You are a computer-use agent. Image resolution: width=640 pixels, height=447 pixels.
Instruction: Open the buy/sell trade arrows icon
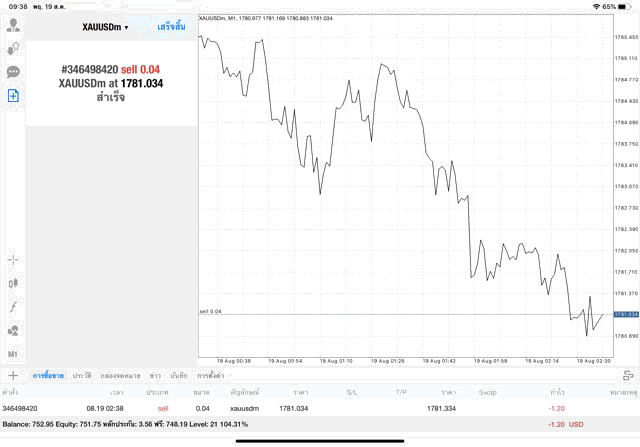pos(13,48)
